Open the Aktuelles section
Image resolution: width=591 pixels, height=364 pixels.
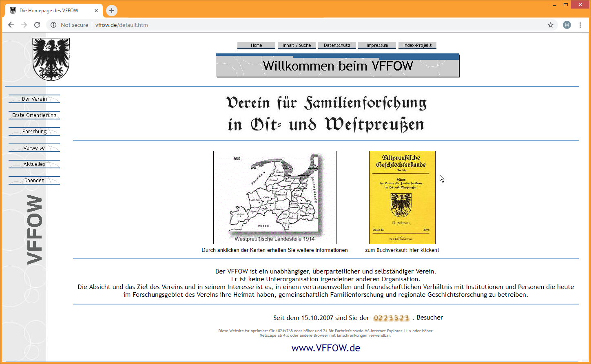[34, 164]
